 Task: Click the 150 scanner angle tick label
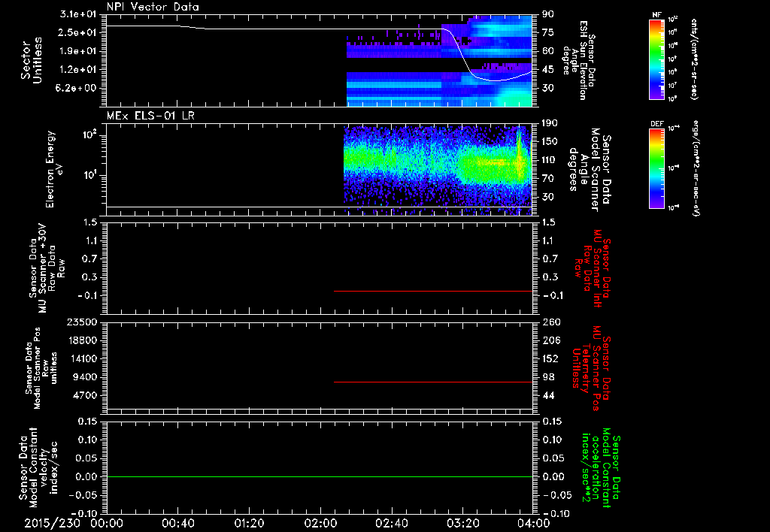550,141
